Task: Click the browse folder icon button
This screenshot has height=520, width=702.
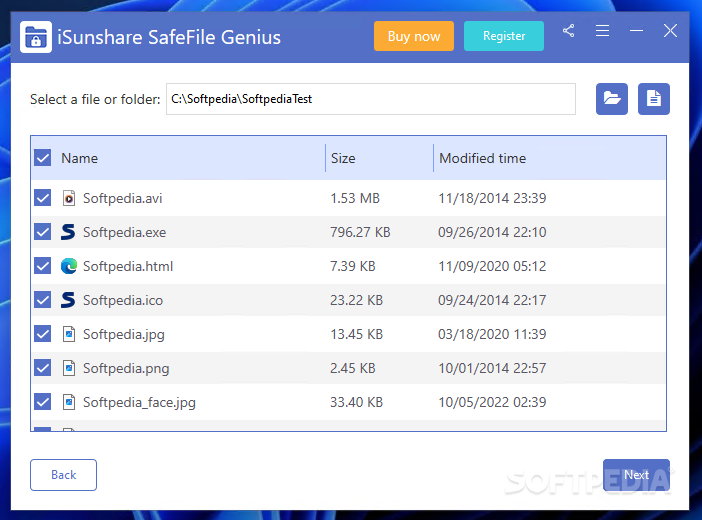Action: coord(612,99)
